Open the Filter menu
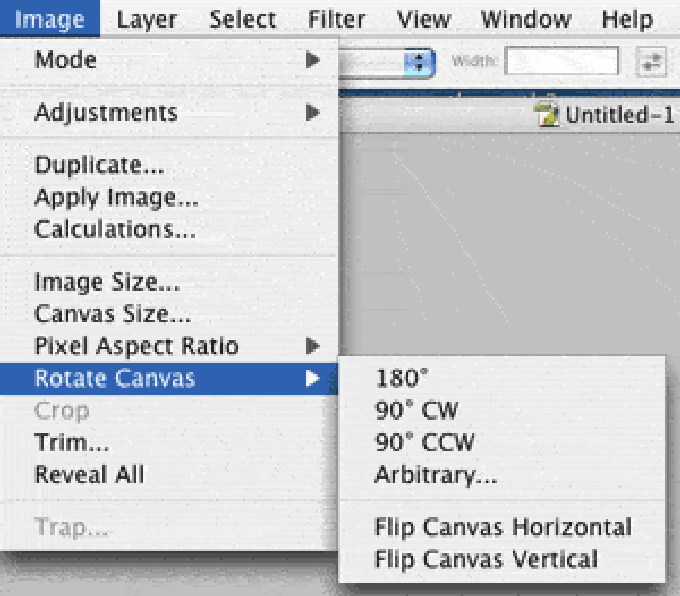The image size is (680, 596). (337, 19)
